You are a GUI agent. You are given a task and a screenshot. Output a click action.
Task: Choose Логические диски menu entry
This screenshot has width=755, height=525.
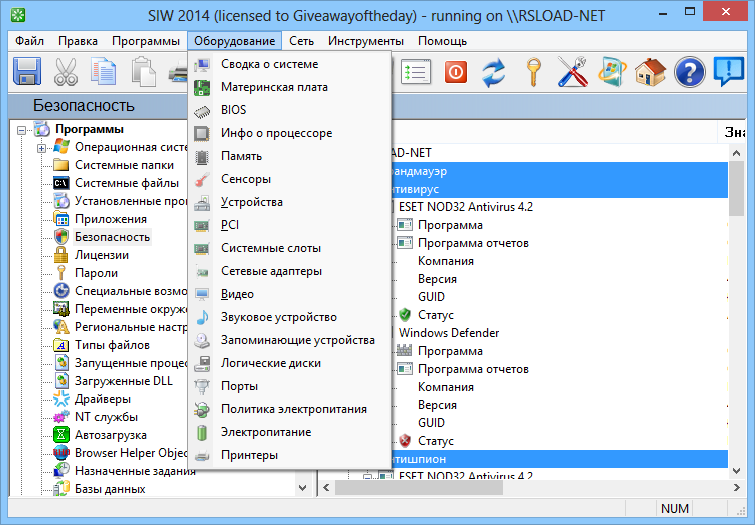pyautogui.click(x=289, y=363)
